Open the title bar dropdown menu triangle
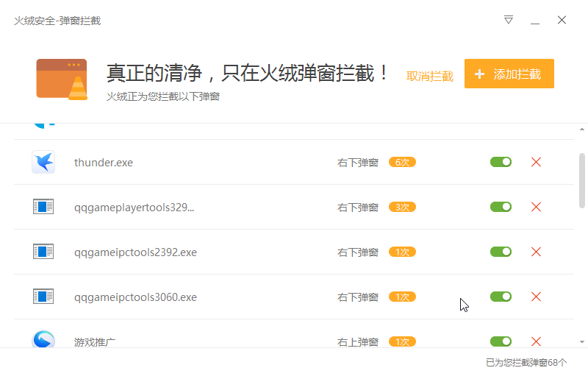Image resolution: width=588 pixels, height=379 pixels. click(x=509, y=20)
